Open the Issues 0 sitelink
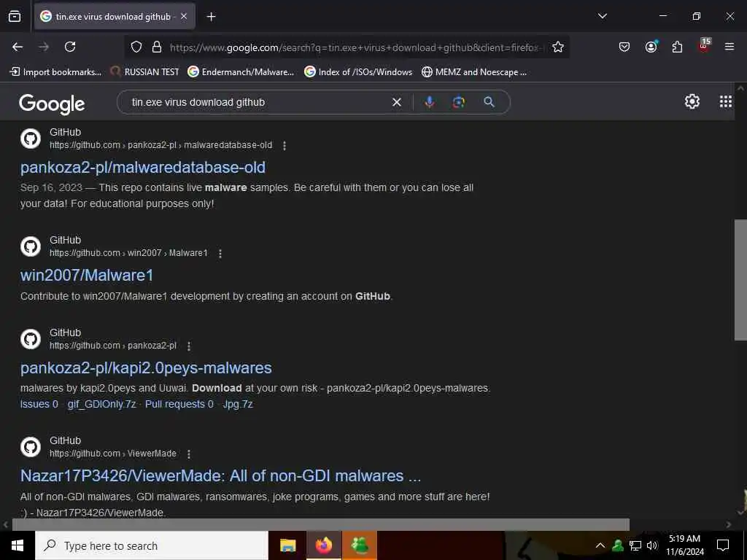The width and height of the screenshot is (747, 560). 39,404
